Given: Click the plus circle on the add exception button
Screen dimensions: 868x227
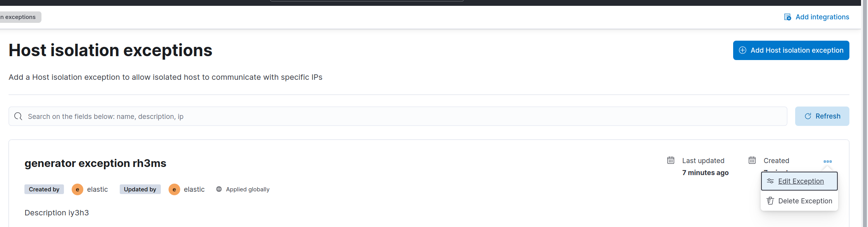Looking at the screenshot, I should [x=742, y=50].
